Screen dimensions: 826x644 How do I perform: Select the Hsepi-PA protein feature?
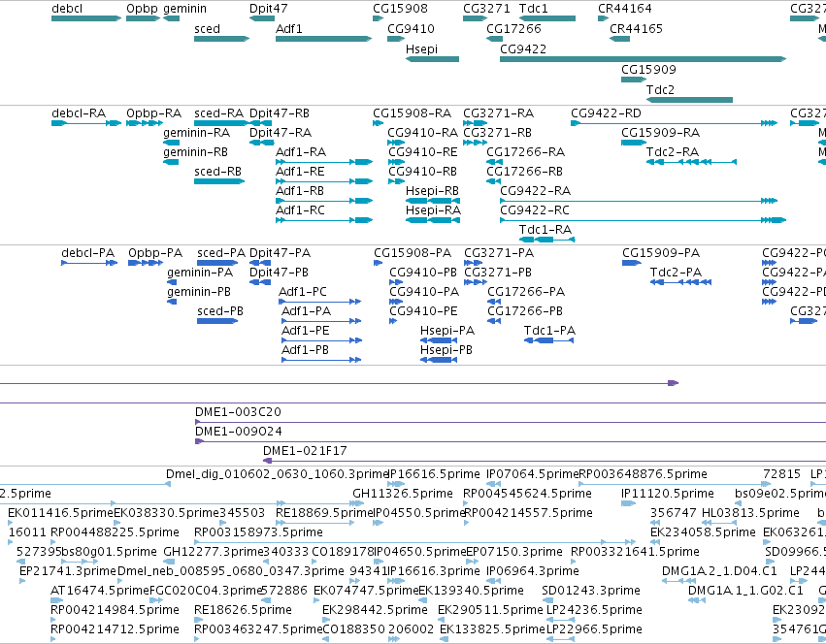pos(439,340)
